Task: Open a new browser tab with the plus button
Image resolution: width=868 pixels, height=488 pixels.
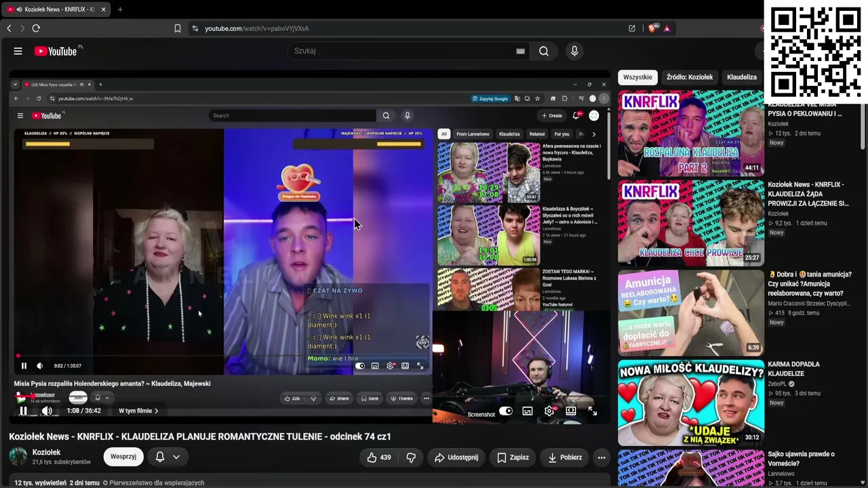Action: pos(120,9)
